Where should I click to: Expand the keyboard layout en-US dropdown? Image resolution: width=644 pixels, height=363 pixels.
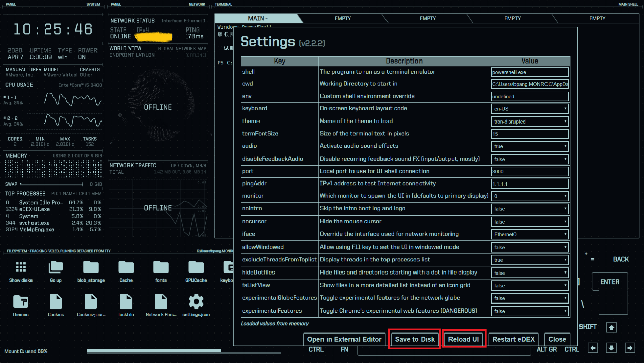530,109
